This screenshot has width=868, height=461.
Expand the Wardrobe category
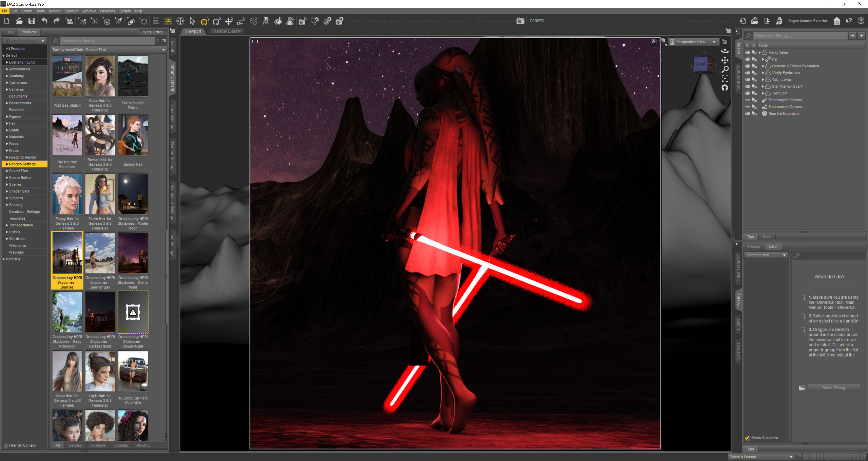[x=7, y=239]
